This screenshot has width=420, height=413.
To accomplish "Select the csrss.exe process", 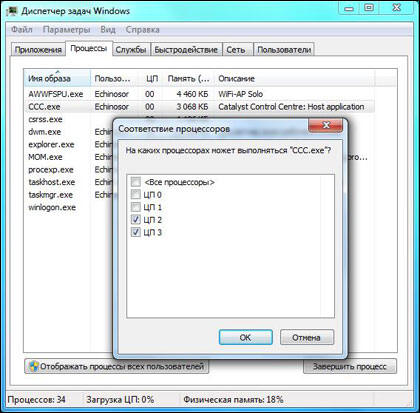I will (45, 119).
